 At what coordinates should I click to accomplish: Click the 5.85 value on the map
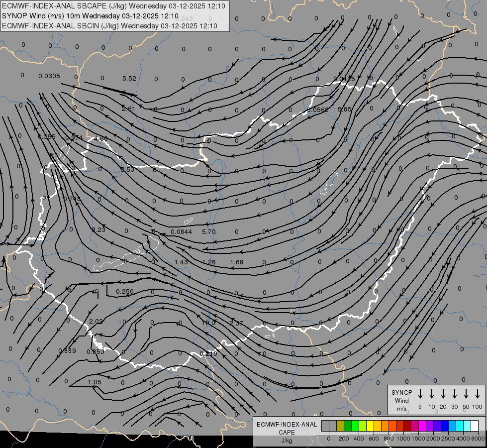tap(345, 109)
